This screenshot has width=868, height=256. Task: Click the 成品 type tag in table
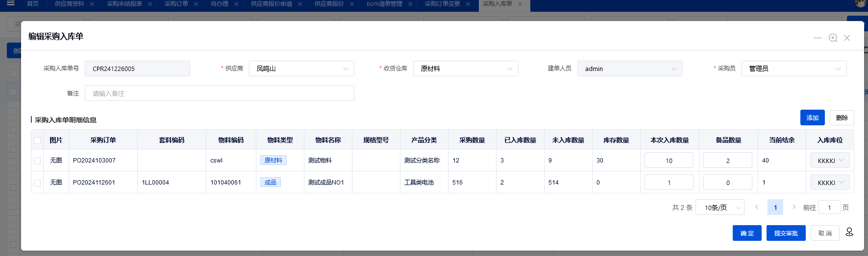271,182
